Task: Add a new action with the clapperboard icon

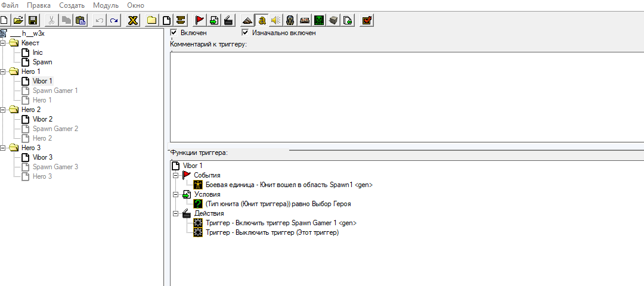Action: [228, 20]
